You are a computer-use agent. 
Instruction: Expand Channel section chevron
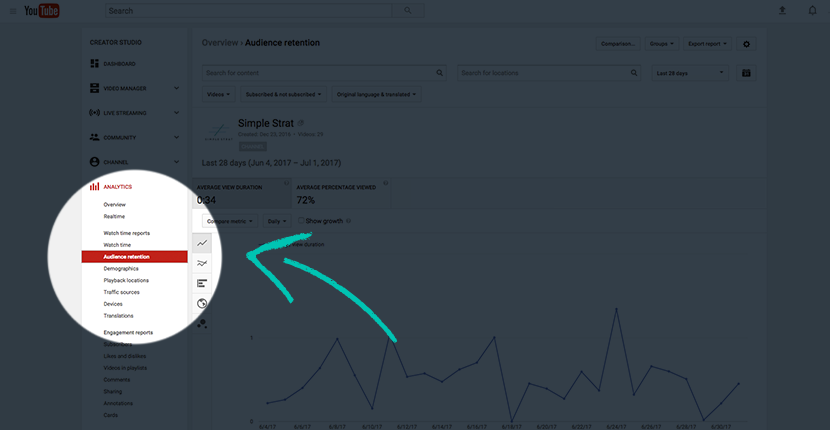(x=176, y=162)
